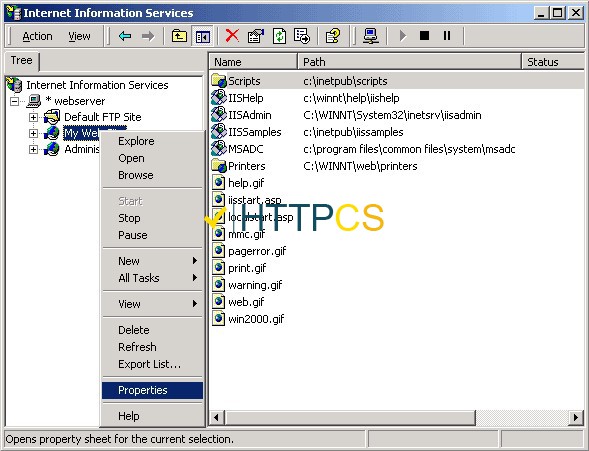The image size is (589, 451).
Task: Sort by the Name column header
Action: point(254,62)
